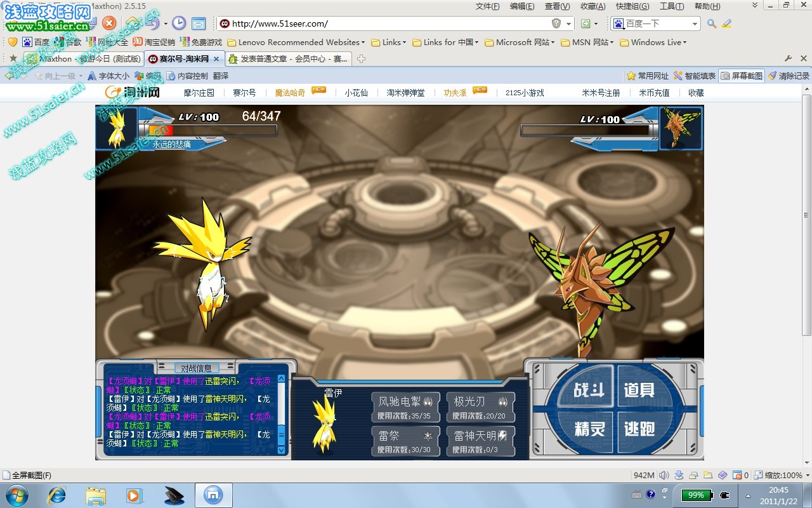Click Internet Explorer taskbar icon

click(x=58, y=495)
